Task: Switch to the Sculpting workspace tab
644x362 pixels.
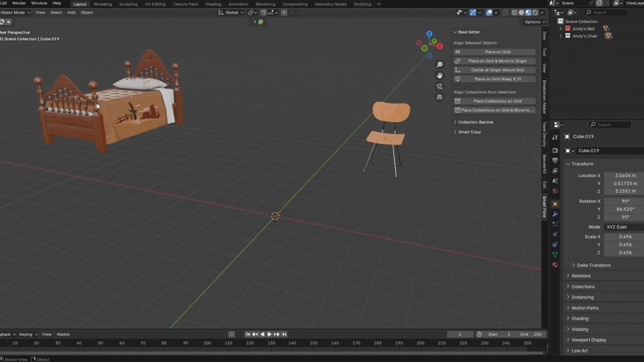Action: pyautogui.click(x=128, y=4)
